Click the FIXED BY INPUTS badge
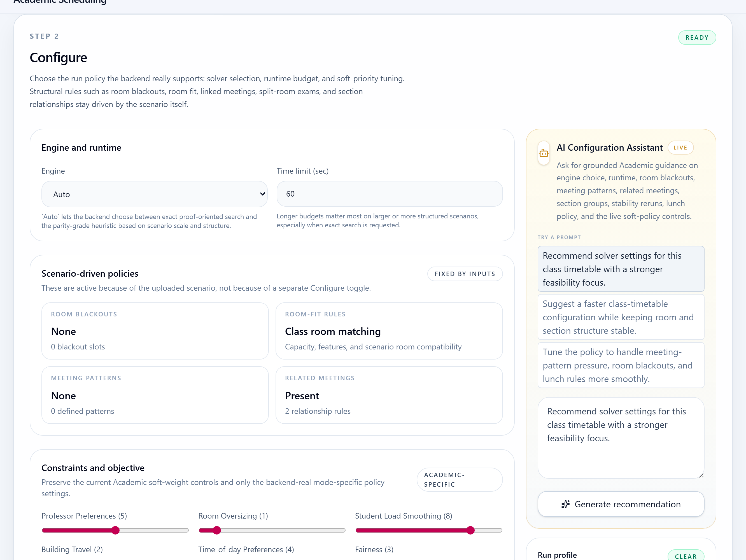The image size is (746, 560). pyautogui.click(x=465, y=274)
